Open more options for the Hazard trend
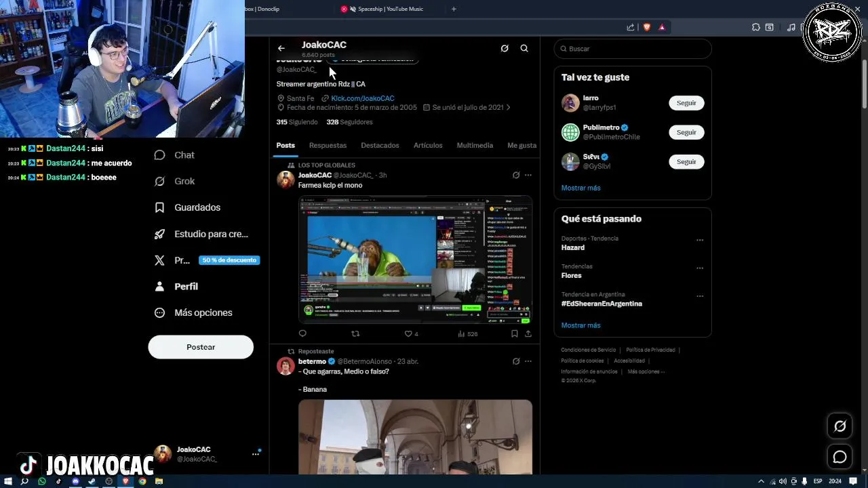This screenshot has width=868, height=488. (x=700, y=240)
